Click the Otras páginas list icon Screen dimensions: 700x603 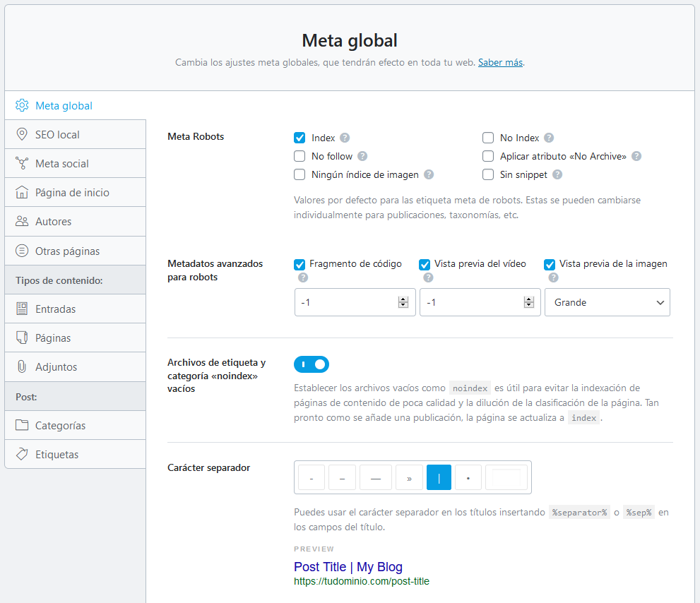coord(22,251)
